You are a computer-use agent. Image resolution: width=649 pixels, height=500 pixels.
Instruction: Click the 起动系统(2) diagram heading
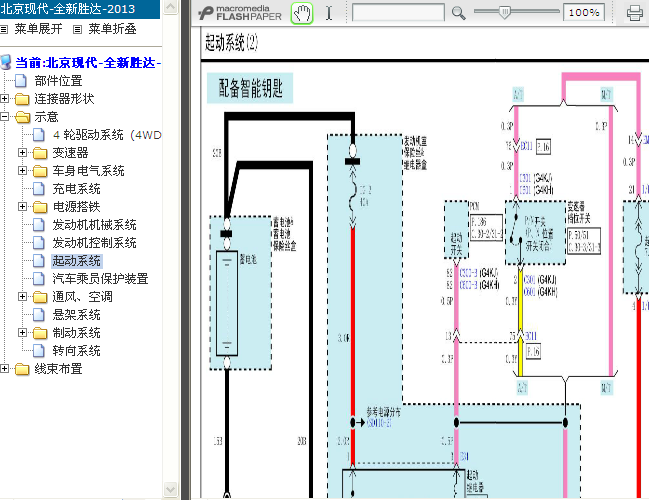click(x=231, y=42)
